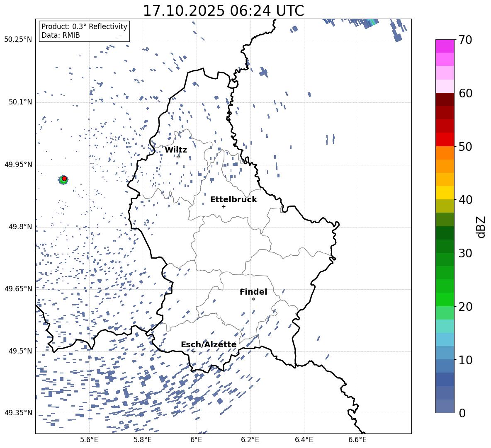Click the colorbar tick label 0

pos(462,413)
